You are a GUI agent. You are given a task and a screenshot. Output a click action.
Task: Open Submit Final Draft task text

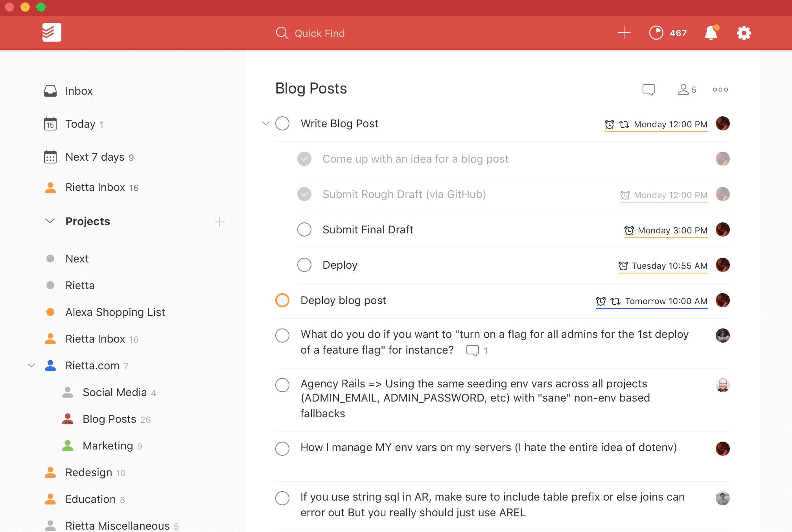pos(368,229)
